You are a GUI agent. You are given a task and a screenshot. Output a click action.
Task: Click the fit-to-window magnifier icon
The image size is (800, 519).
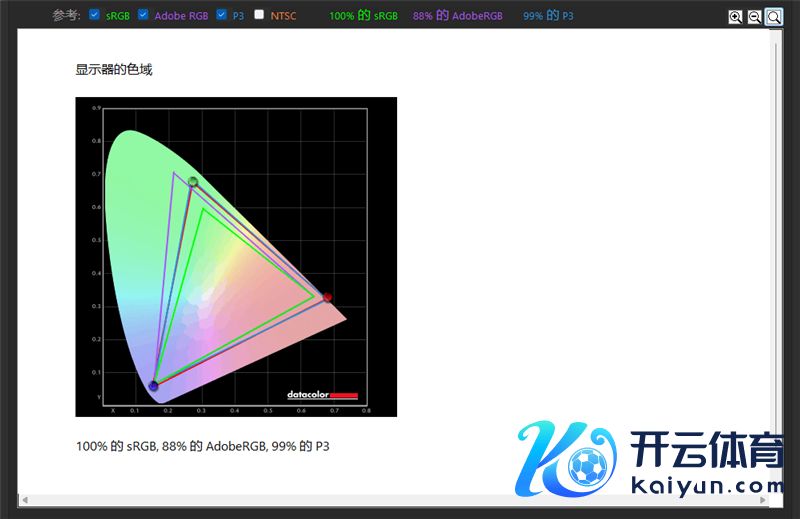coord(774,17)
